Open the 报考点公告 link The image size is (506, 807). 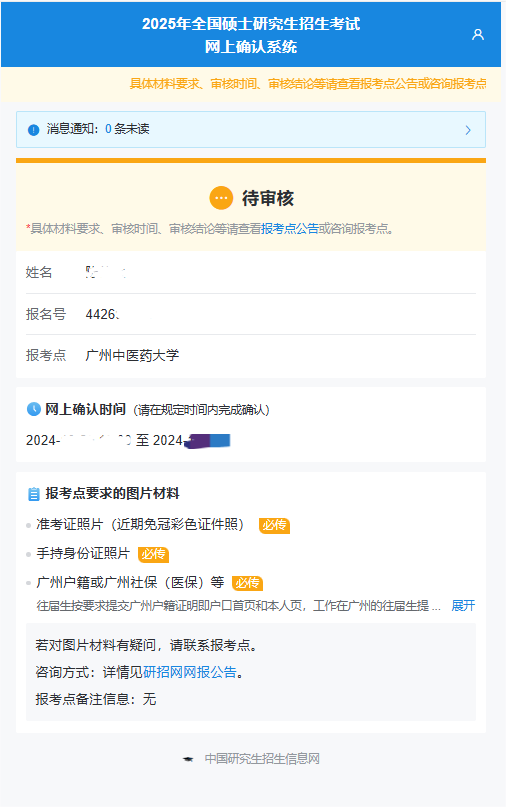(290, 229)
